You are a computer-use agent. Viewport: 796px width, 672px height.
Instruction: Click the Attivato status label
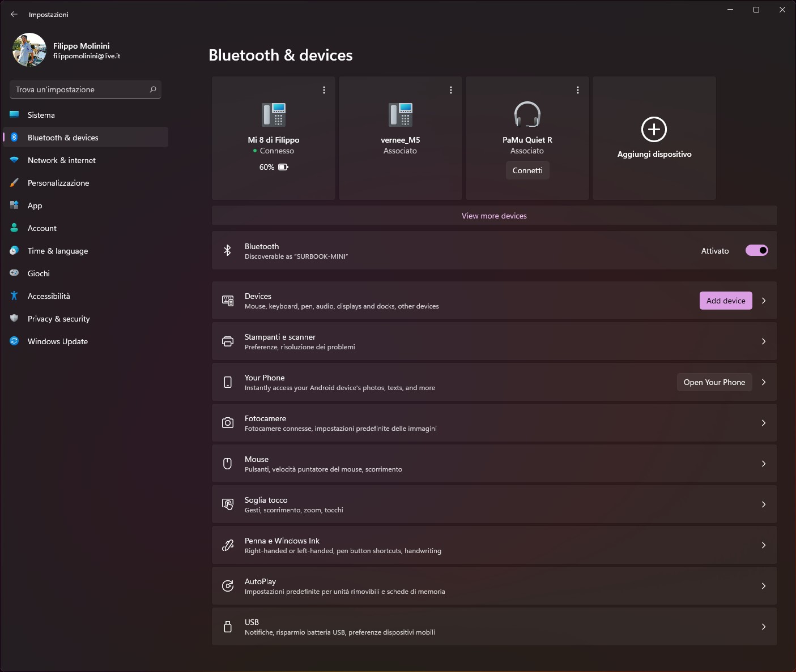pos(715,251)
